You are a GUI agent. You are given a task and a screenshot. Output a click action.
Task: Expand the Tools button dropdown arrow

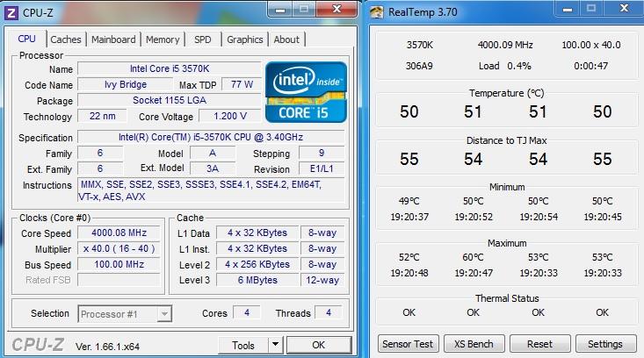click(x=276, y=345)
